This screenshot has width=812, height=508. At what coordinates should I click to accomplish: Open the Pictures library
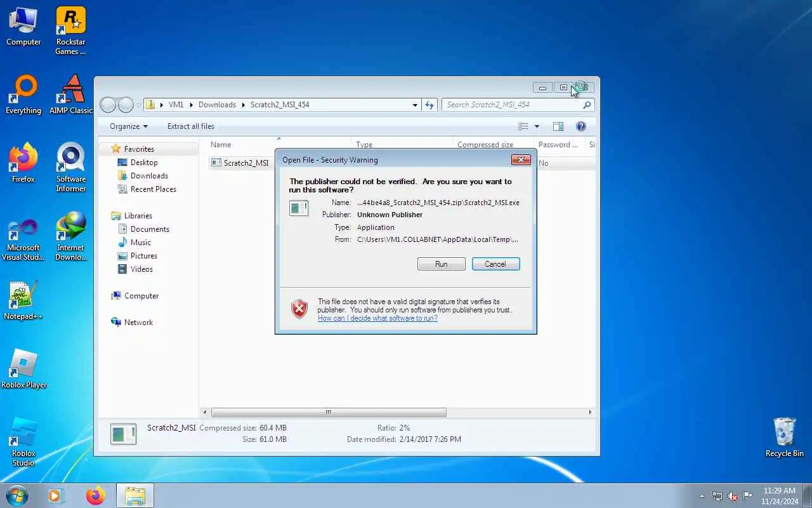(143, 256)
